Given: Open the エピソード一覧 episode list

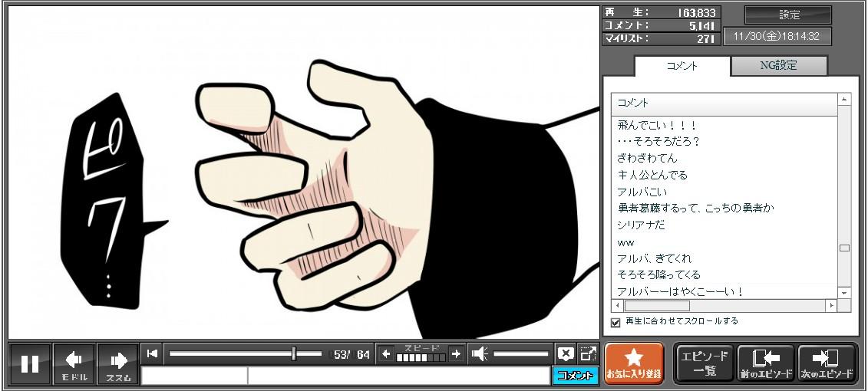Looking at the screenshot, I should (705, 363).
